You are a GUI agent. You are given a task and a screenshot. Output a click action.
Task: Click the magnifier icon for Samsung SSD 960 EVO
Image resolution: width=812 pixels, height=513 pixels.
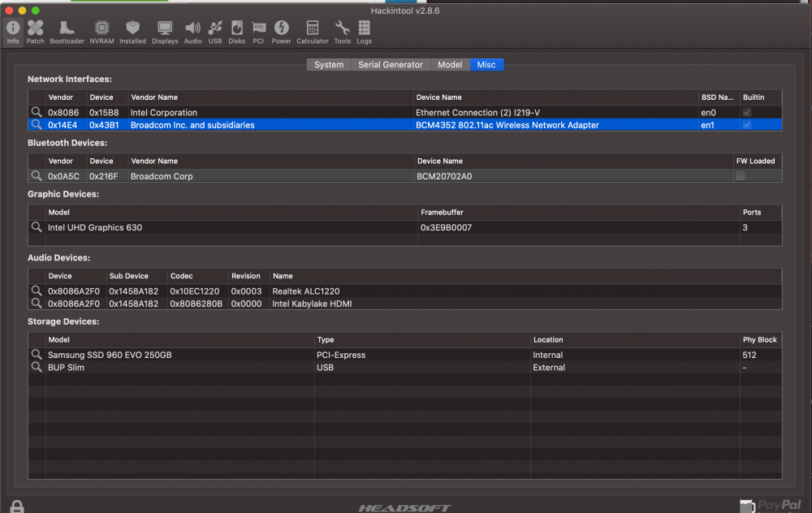click(x=37, y=354)
